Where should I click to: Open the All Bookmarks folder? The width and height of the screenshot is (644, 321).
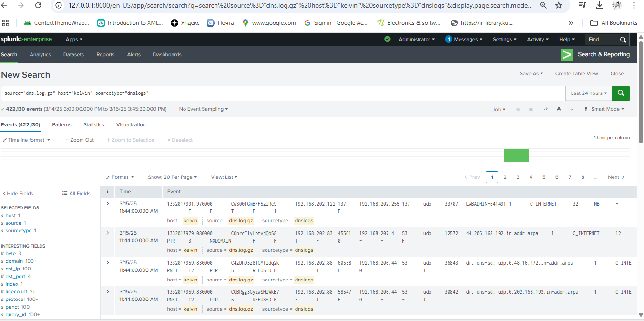coord(613,22)
